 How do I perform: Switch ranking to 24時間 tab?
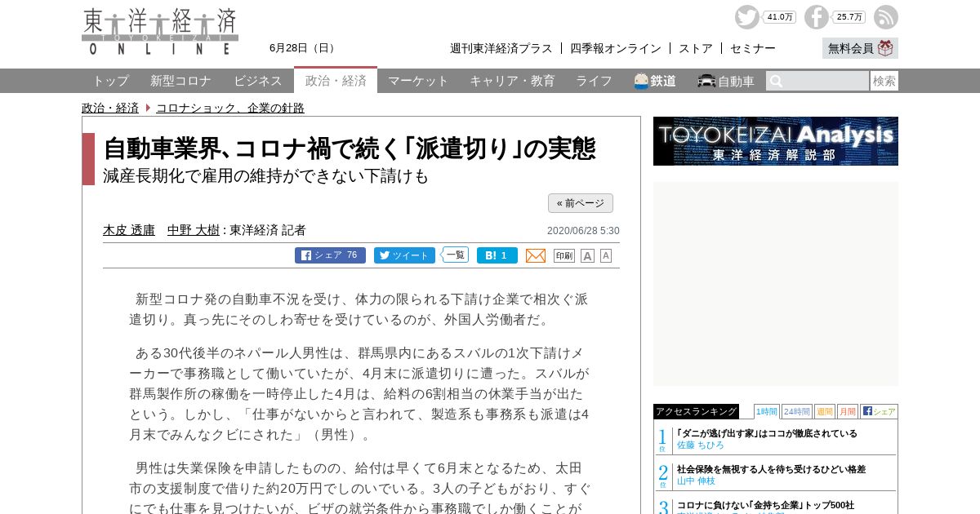(x=797, y=411)
